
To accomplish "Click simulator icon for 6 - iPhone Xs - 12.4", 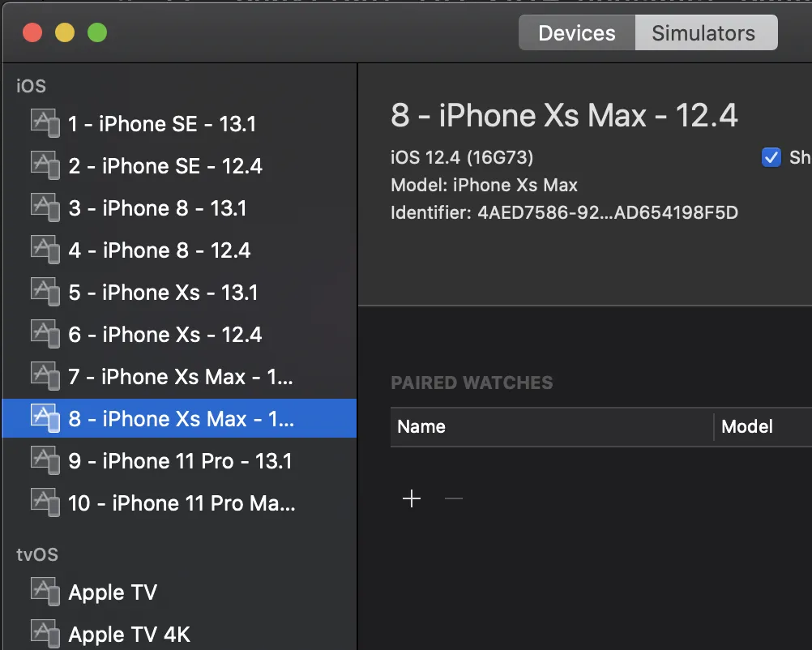I will [45, 334].
